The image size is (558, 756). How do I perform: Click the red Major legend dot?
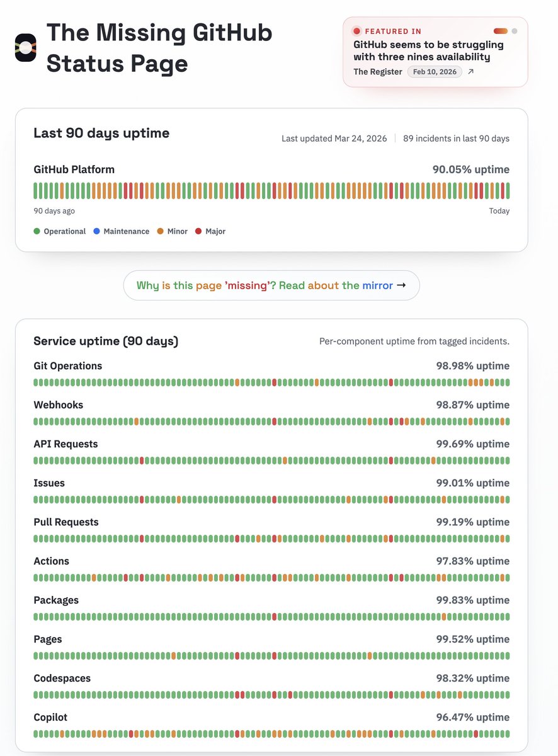[x=198, y=231]
